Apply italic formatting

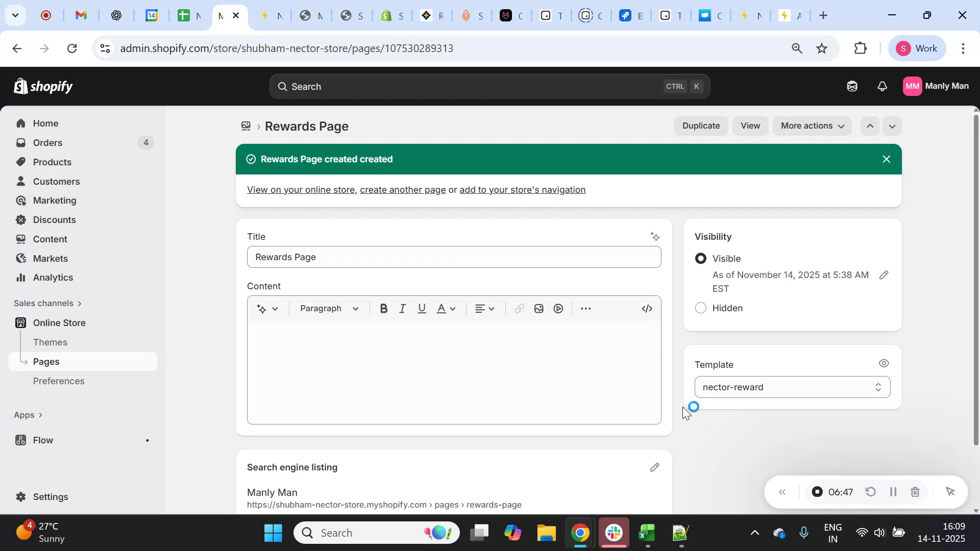click(x=402, y=308)
